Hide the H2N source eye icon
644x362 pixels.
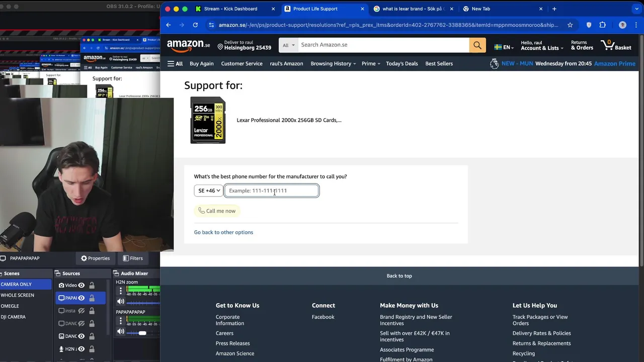tap(82, 349)
